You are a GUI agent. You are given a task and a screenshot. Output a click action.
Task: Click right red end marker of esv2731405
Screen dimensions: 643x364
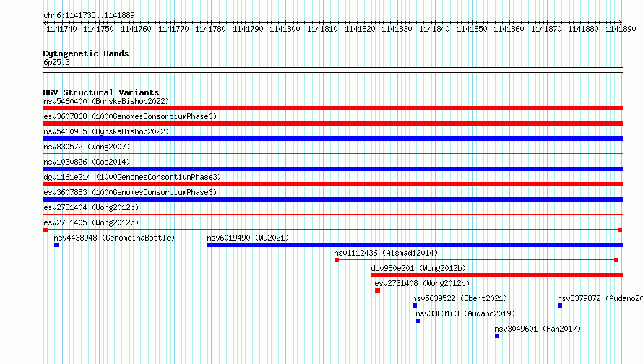(620, 230)
